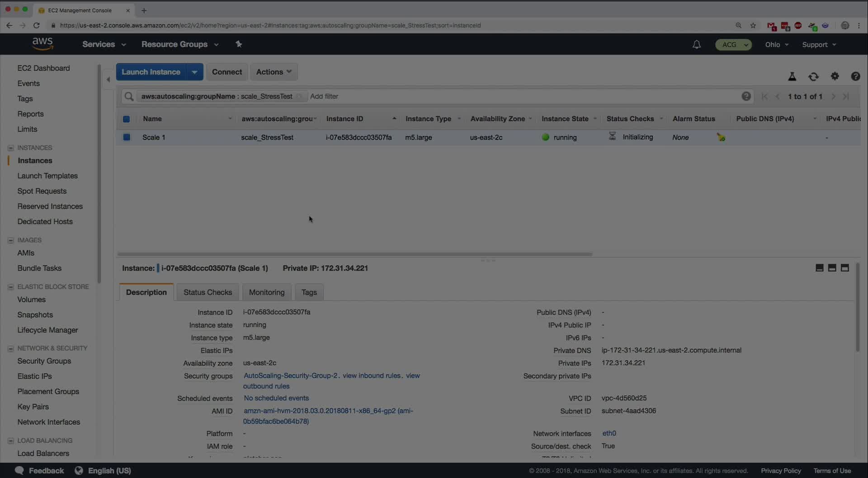Image resolution: width=868 pixels, height=478 pixels.
Task: Switch to the Status Checks tab
Action: [208, 292]
